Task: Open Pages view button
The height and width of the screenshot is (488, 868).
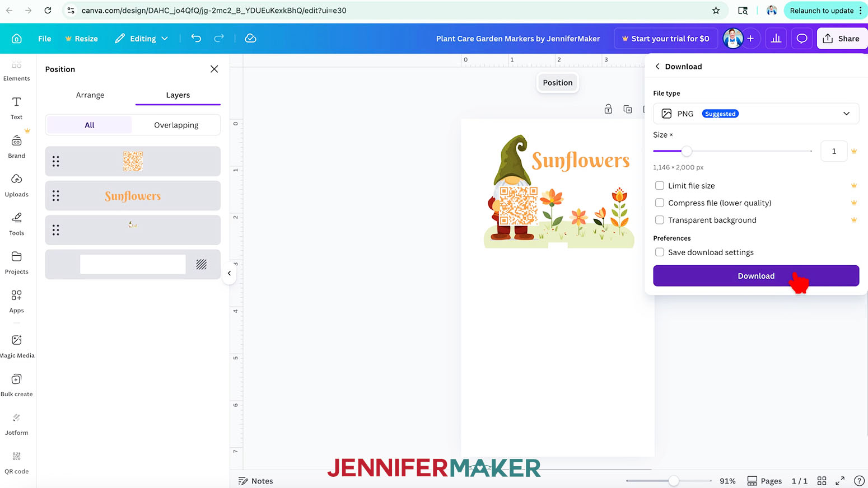Action: coord(765,481)
